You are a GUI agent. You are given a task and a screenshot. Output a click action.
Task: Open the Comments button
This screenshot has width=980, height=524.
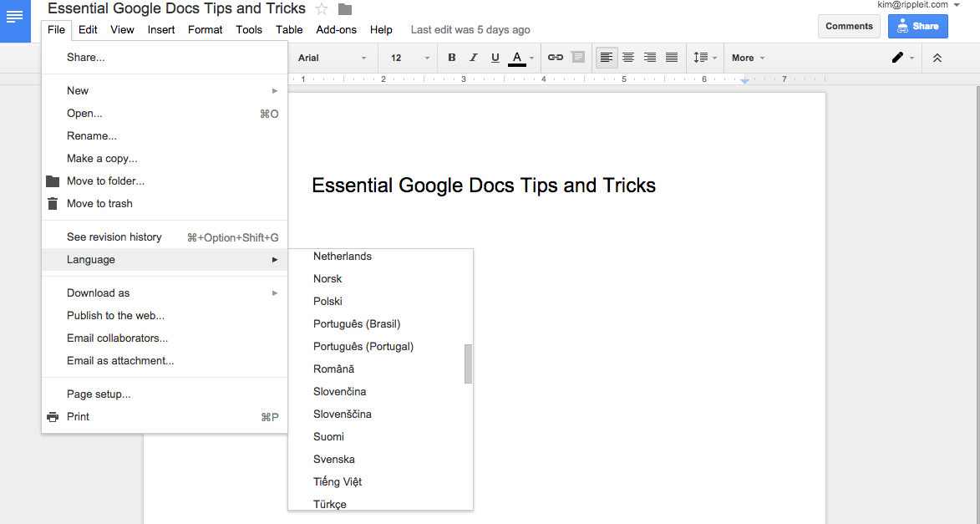point(849,26)
